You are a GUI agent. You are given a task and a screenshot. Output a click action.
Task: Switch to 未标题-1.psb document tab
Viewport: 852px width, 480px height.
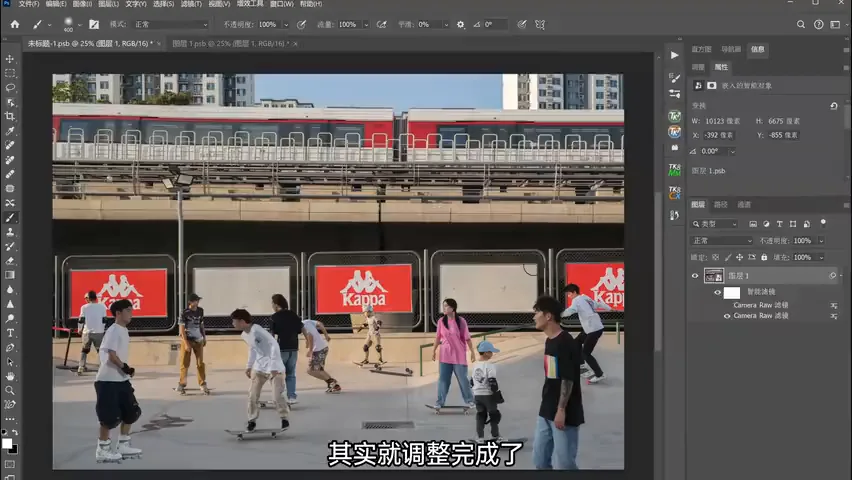point(90,43)
